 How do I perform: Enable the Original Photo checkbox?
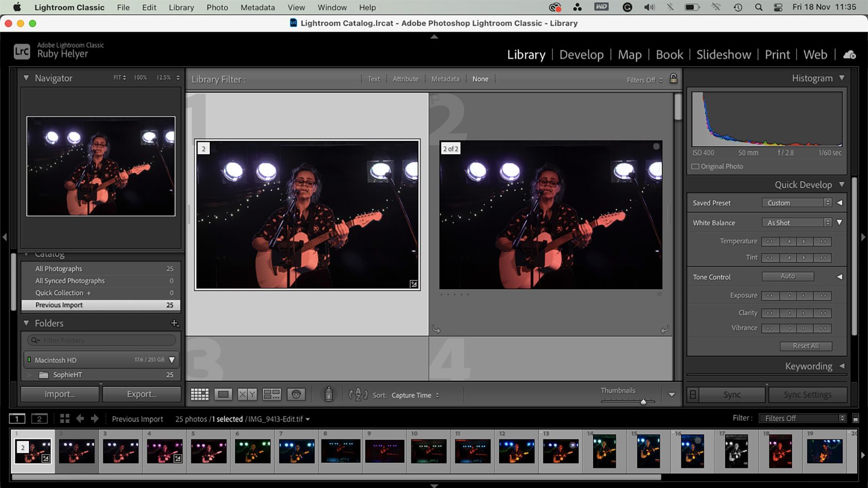point(695,167)
